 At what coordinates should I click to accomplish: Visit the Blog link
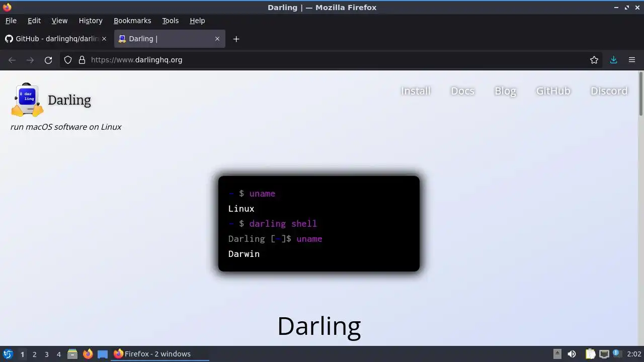point(505,91)
